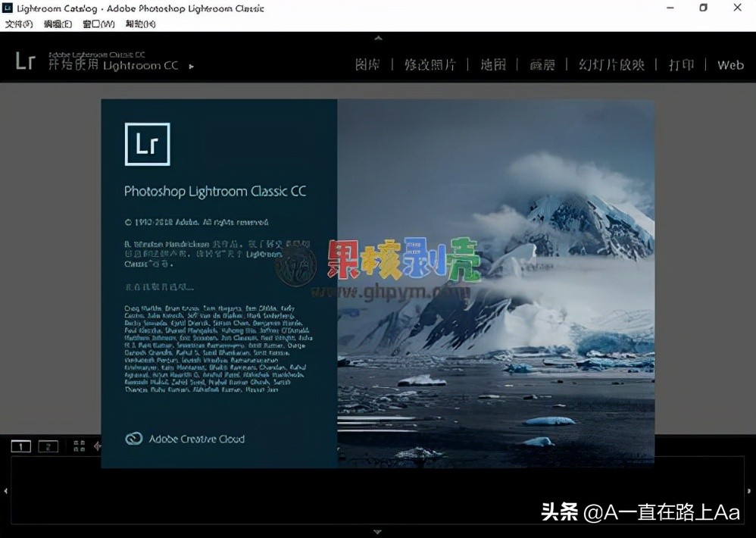Open the 窗口(W) menu
The height and width of the screenshot is (538, 756).
click(x=98, y=23)
